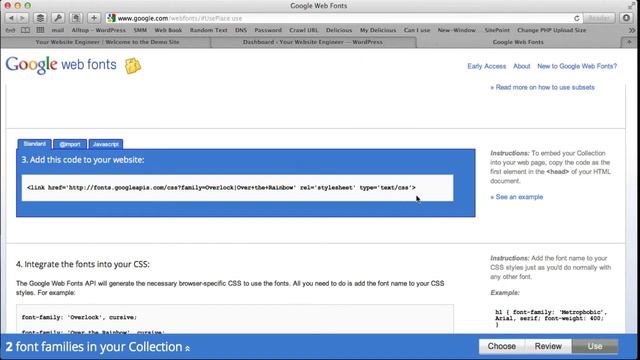Open the Password bookmark
This screenshot has height=360, width=640.
pos(268,30)
